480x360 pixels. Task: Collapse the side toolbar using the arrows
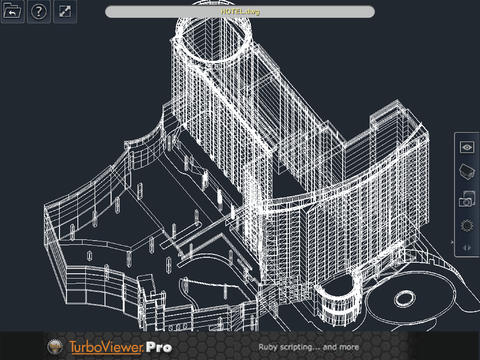tap(467, 248)
